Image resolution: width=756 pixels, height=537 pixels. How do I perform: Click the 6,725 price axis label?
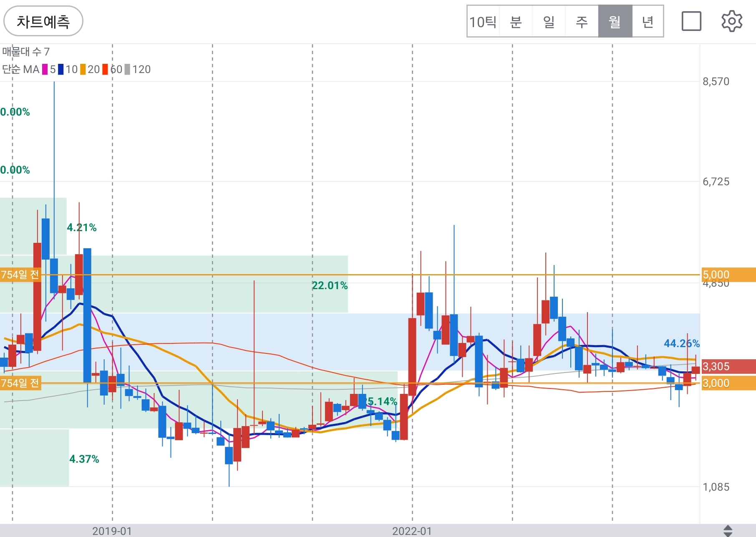point(716,182)
